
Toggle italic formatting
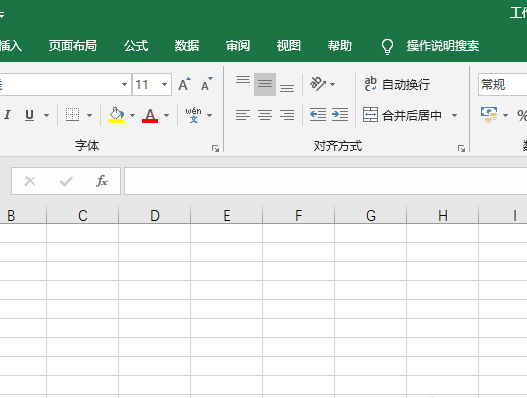[7, 115]
